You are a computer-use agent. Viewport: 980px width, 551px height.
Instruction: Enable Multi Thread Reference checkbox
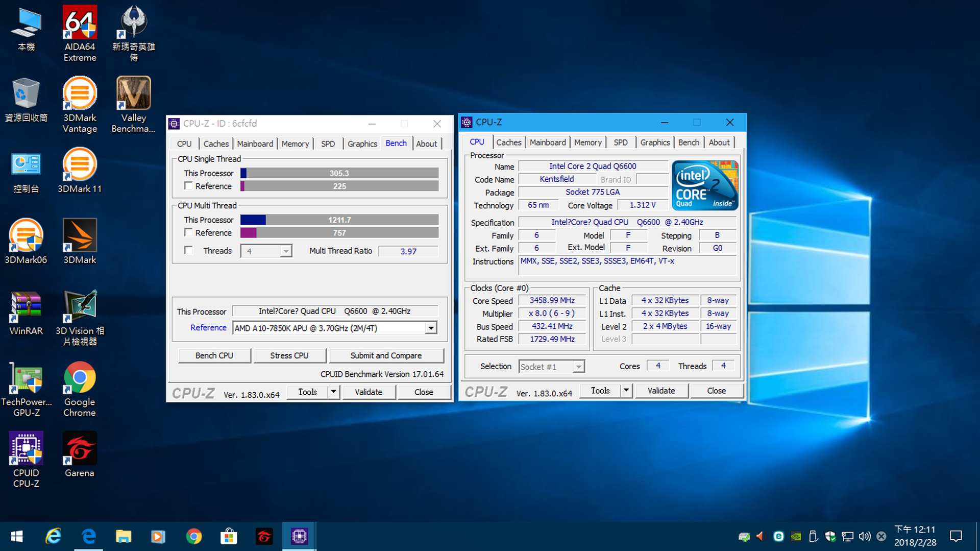188,232
